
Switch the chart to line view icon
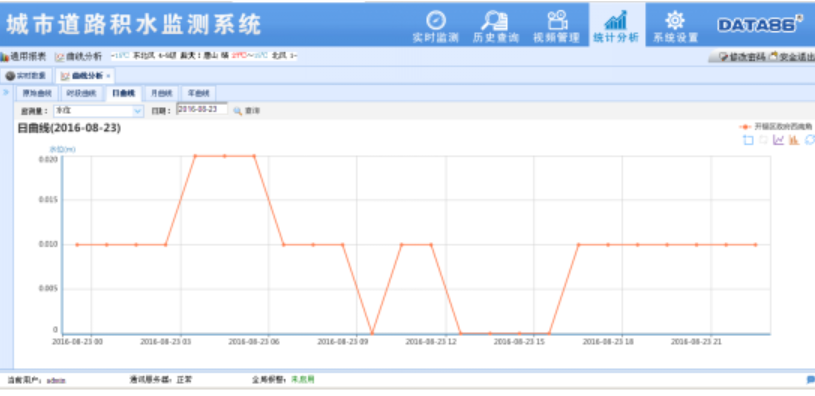click(x=778, y=140)
